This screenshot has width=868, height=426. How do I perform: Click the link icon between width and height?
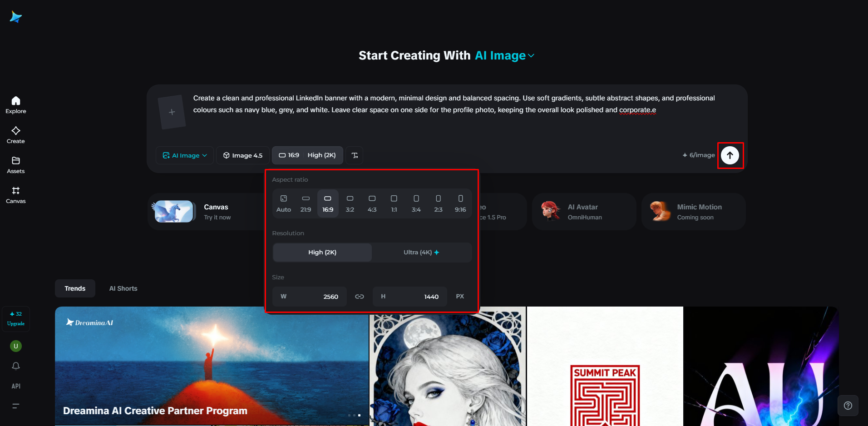[x=360, y=297]
